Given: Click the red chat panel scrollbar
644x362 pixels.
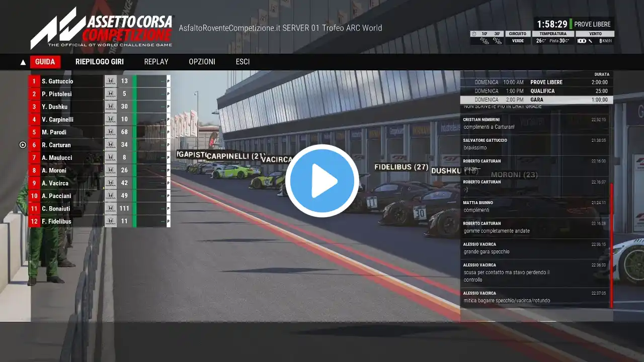Looking at the screenshot, I should pyautogui.click(x=611, y=245).
